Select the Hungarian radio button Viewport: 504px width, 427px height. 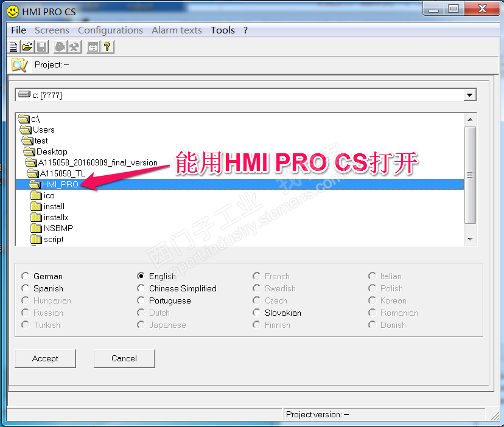click(x=26, y=300)
